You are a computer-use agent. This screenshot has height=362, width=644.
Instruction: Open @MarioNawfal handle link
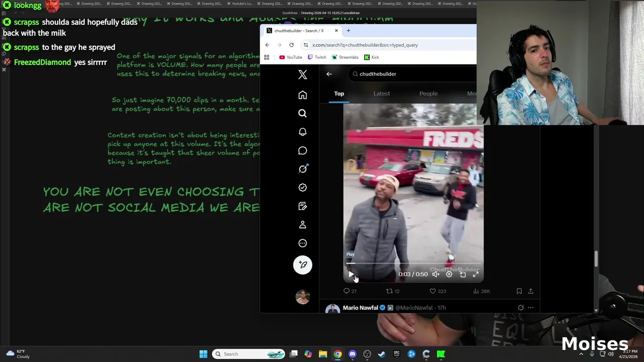414,308
